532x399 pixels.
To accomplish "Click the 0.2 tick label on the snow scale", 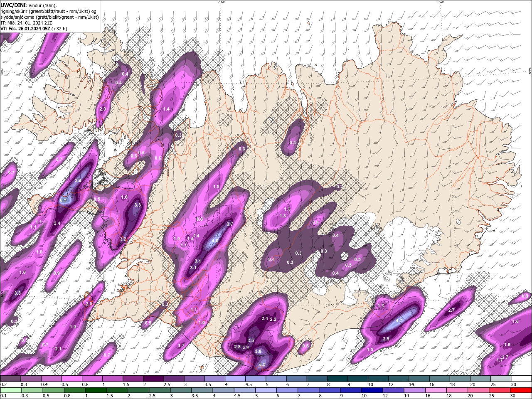I will pyautogui.click(x=4, y=384).
